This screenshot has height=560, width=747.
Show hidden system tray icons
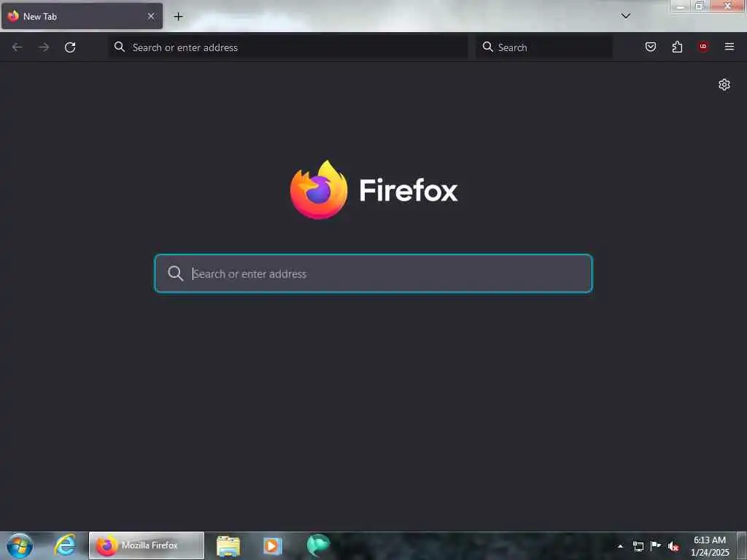(620, 546)
